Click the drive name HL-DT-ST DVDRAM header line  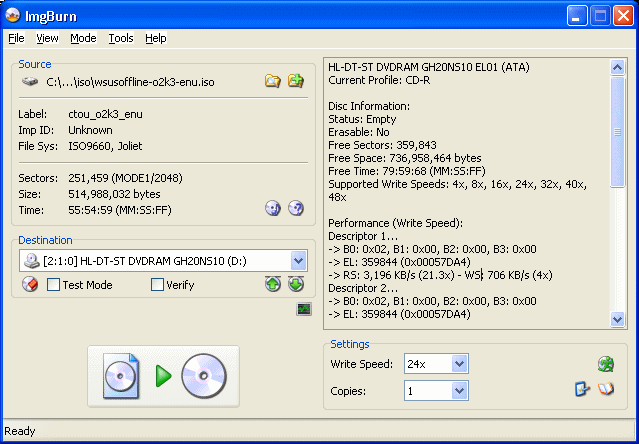429,67
